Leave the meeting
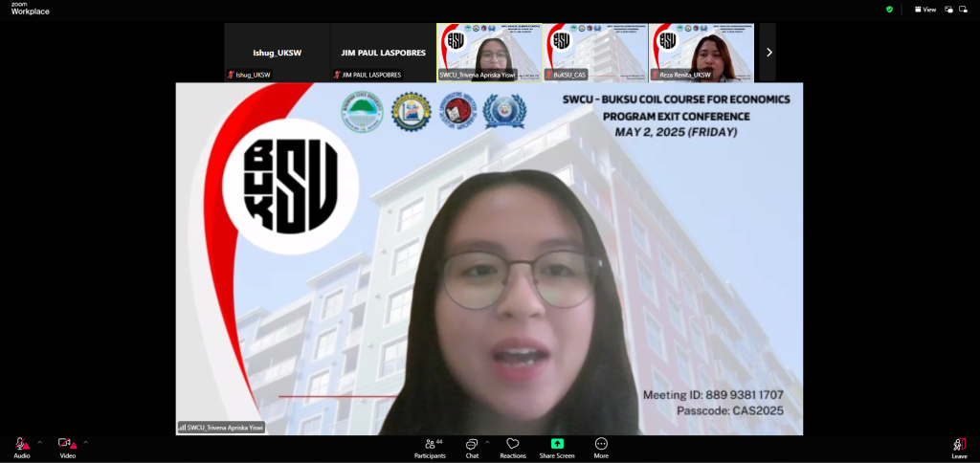Viewport: 980px width, 463px height. click(958, 447)
